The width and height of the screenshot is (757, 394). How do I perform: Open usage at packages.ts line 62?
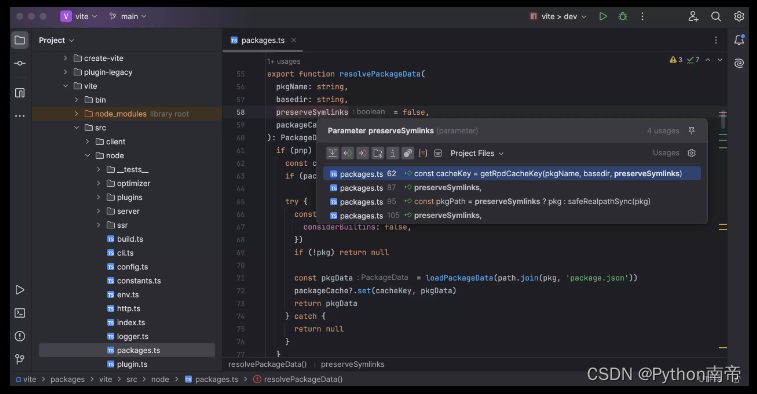tap(512, 173)
